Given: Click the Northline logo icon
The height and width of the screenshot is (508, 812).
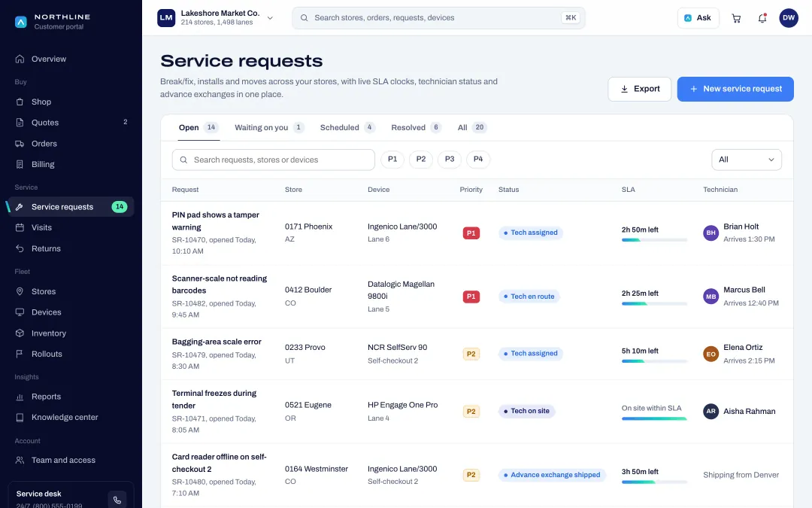Looking at the screenshot, I should [x=21, y=22].
